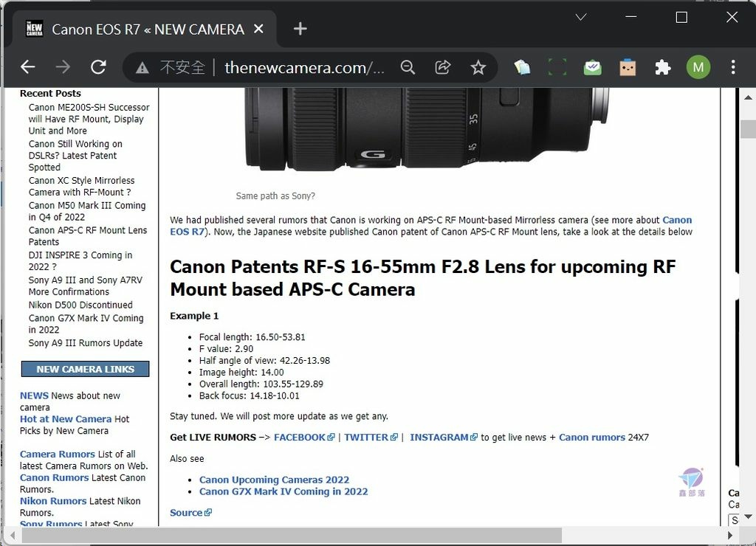The height and width of the screenshot is (546, 756).
Task: Click the text Back focus: 14.18-10.01
Action: [250, 395]
